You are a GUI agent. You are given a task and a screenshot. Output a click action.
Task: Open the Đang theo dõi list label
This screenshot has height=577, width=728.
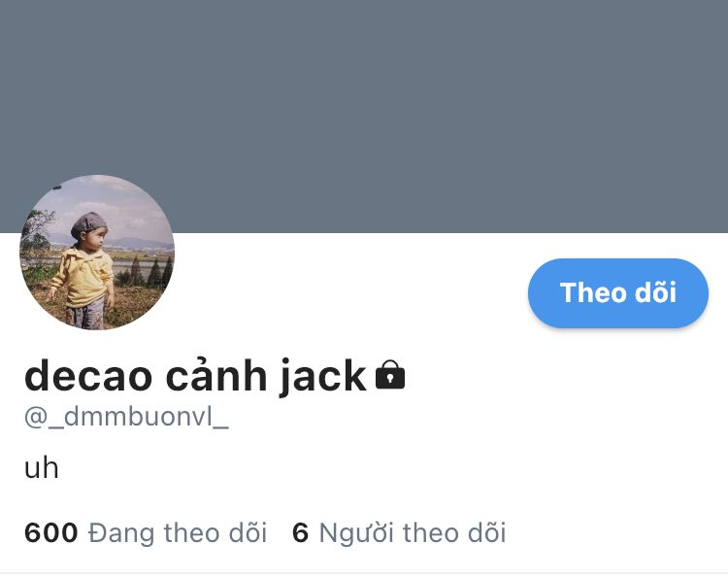178,533
